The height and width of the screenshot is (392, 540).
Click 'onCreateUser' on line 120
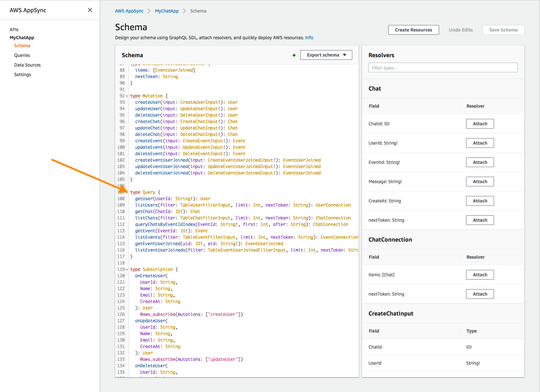point(150,276)
